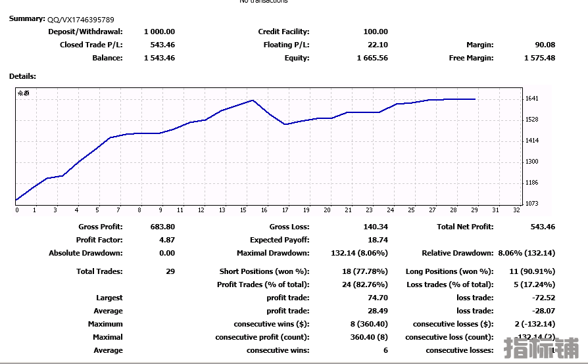Click the Relative Drawdown value 8.06% (132.14)
588x364 pixels.
(526, 253)
